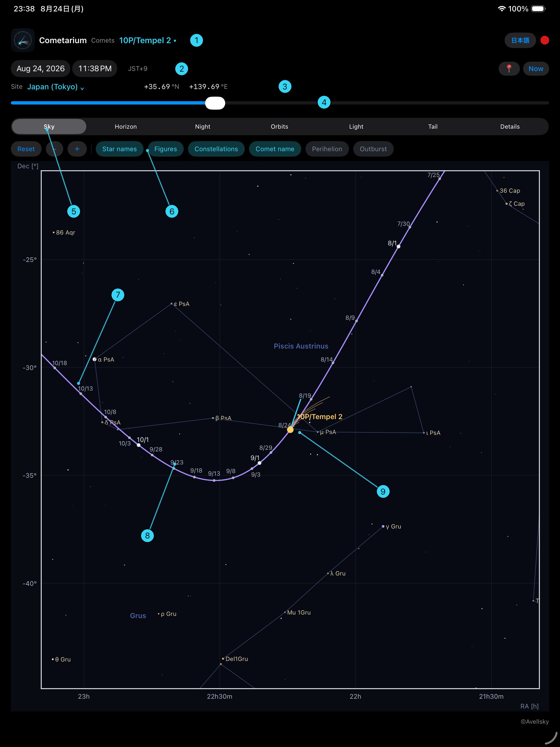Click the unfilled part of the time slider track
The height and width of the screenshot is (747, 560).
387,103
